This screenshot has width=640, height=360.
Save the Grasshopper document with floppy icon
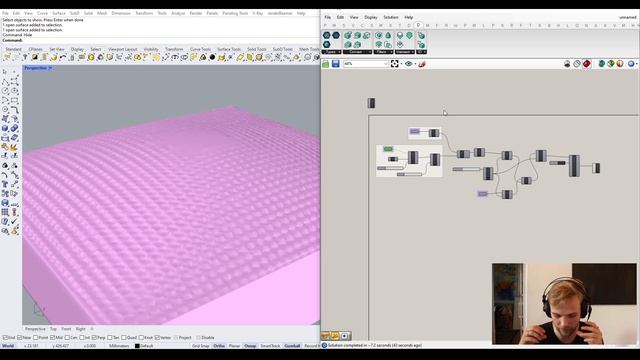click(336, 64)
